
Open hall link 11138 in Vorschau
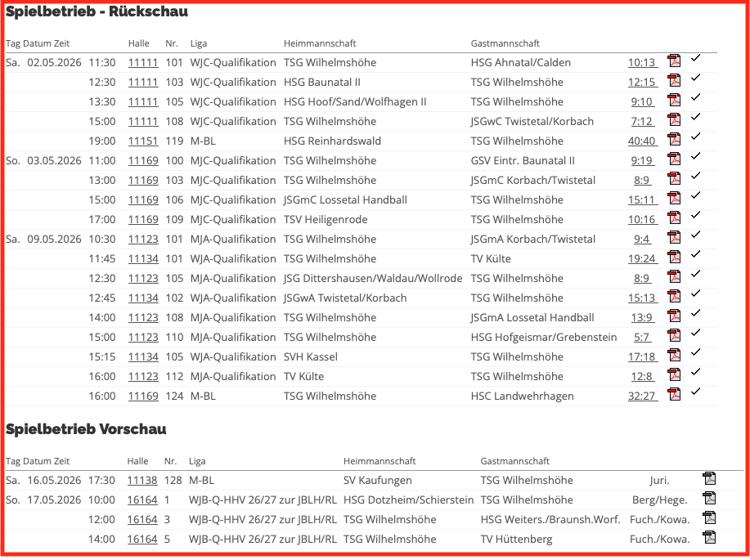tap(142, 480)
